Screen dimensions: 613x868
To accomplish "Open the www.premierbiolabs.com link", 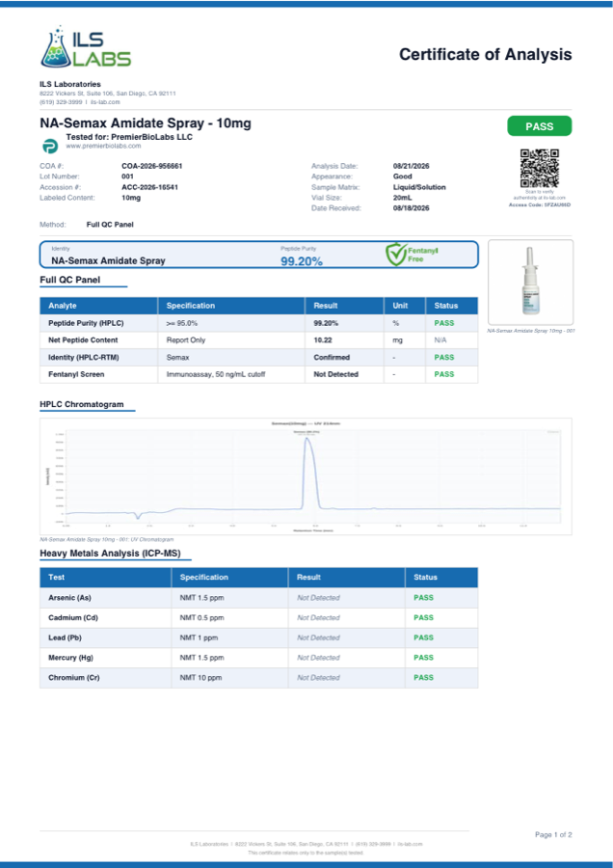I will [103, 147].
